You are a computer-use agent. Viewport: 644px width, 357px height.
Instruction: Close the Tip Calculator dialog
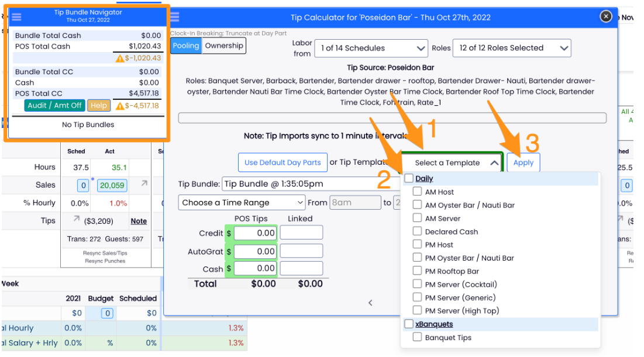(606, 16)
